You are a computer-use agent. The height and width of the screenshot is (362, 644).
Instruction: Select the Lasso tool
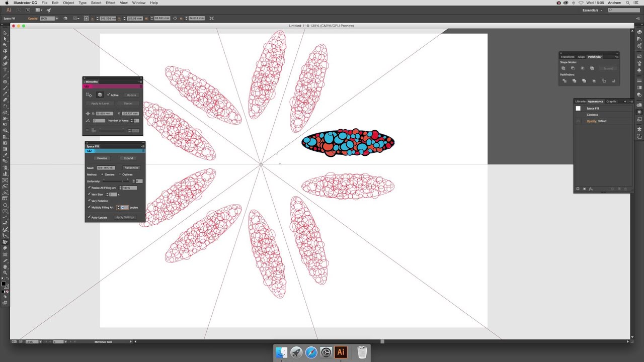click(5, 51)
